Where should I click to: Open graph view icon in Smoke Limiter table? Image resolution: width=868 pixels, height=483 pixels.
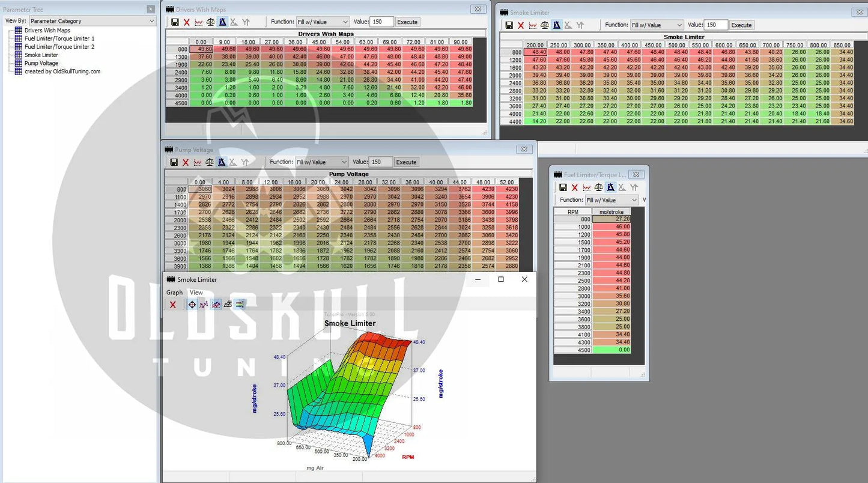tap(533, 25)
